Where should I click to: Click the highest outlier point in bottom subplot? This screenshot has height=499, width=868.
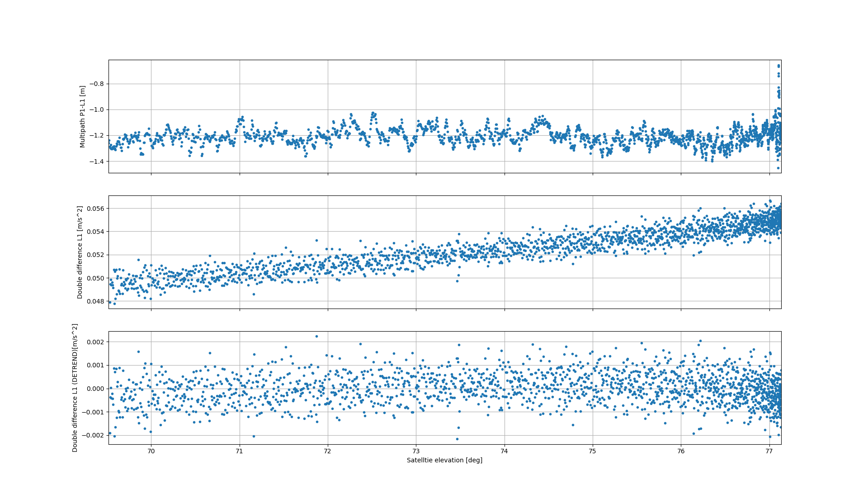click(316, 336)
